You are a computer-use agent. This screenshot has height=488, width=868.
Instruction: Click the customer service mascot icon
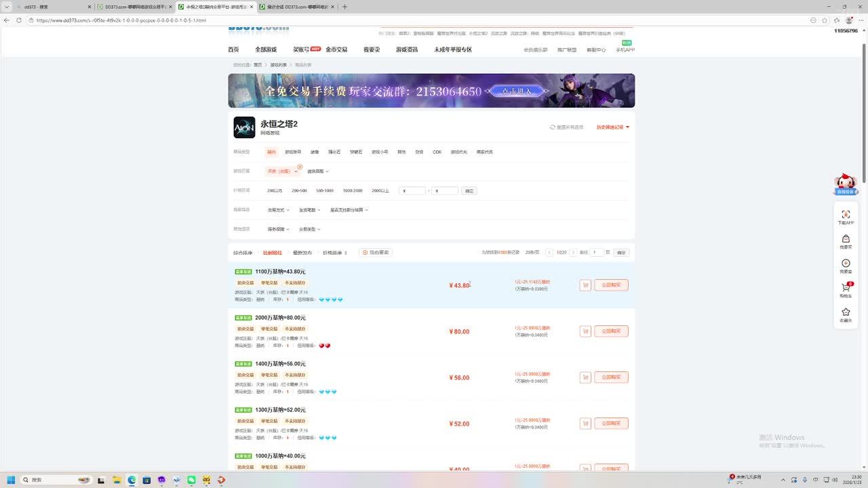(x=845, y=183)
